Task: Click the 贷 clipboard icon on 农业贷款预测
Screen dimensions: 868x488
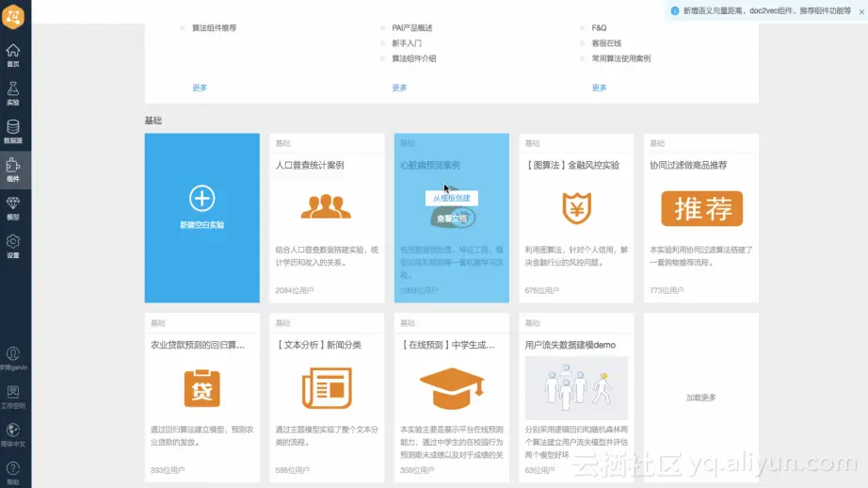Action: (202, 388)
